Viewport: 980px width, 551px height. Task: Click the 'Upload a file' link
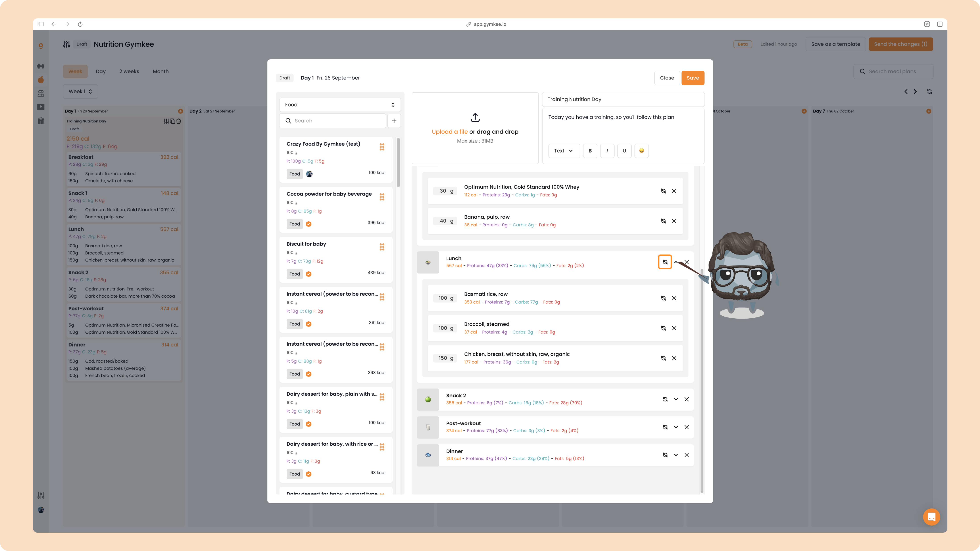coord(450,132)
